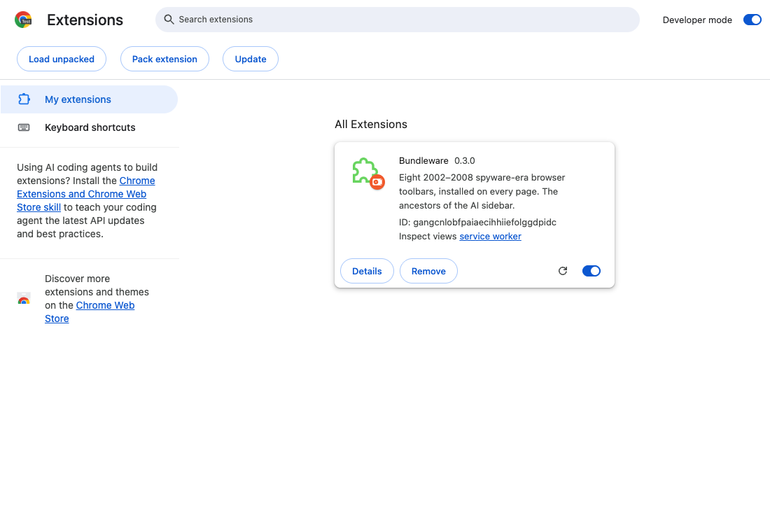This screenshot has height=532, width=770.
Task: Follow the Chrome Web Store link
Action: tap(90, 312)
